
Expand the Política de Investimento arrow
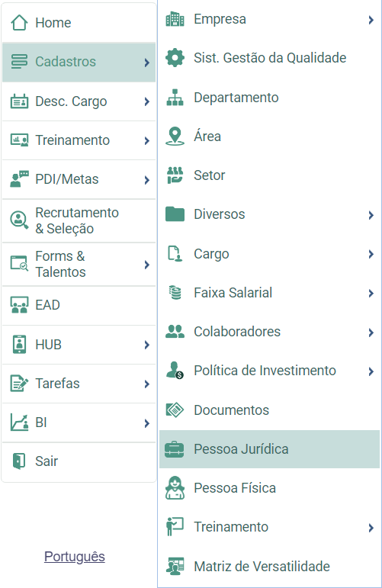(x=371, y=371)
